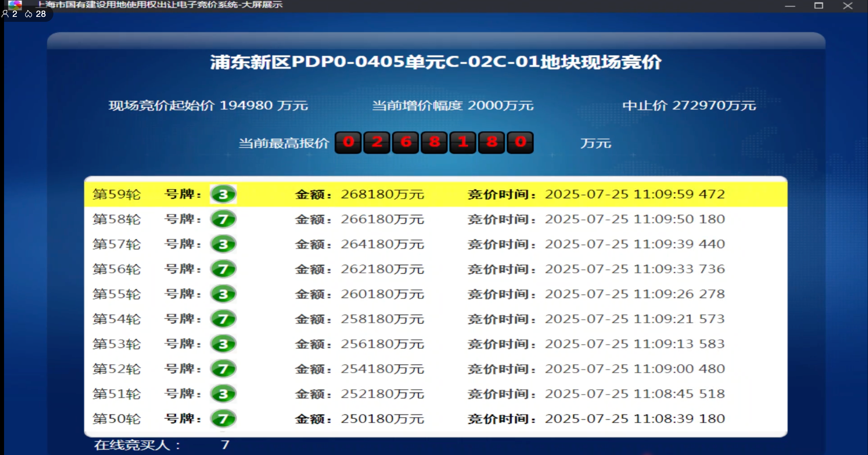Screen dimensions: 868x455
Task: Click the viewer count person icon
Action: click(5, 14)
